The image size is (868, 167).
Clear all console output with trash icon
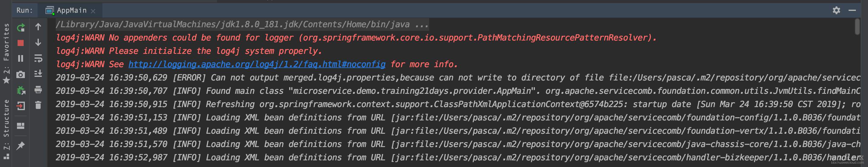pyautogui.click(x=38, y=105)
